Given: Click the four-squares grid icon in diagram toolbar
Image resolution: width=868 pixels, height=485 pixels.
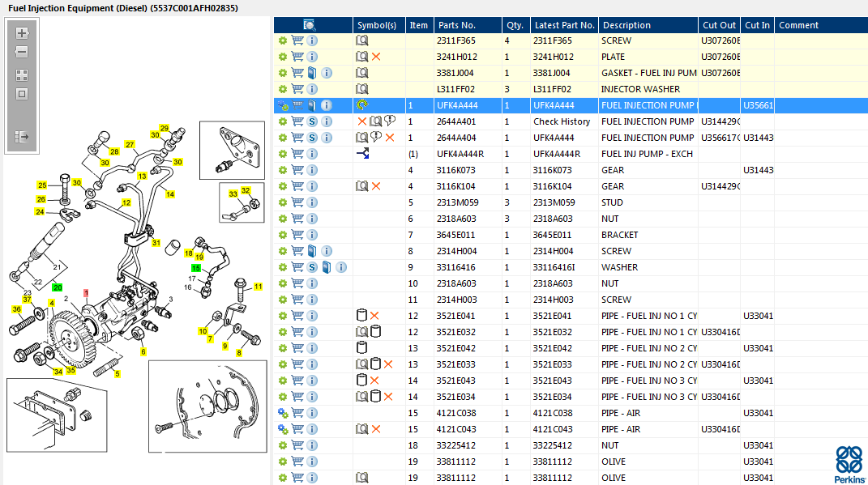Looking at the screenshot, I should (22, 75).
